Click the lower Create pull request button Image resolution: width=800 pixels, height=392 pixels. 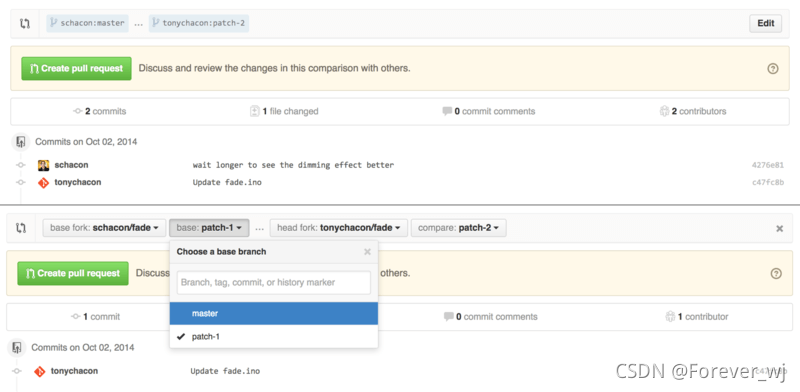click(x=73, y=273)
